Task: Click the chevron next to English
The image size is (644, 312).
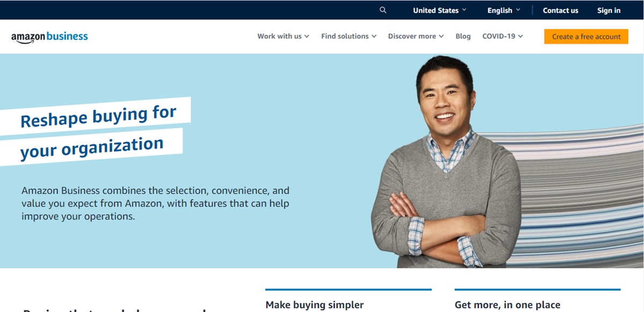Action: [518, 10]
